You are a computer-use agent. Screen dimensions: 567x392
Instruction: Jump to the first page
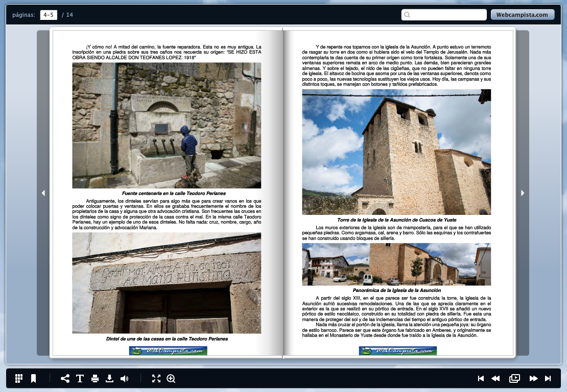point(481,378)
